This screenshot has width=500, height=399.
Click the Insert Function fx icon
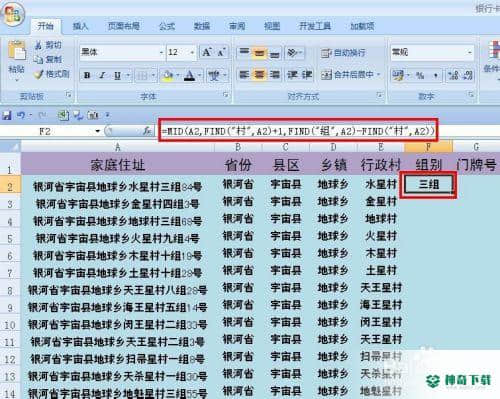(x=147, y=131)
